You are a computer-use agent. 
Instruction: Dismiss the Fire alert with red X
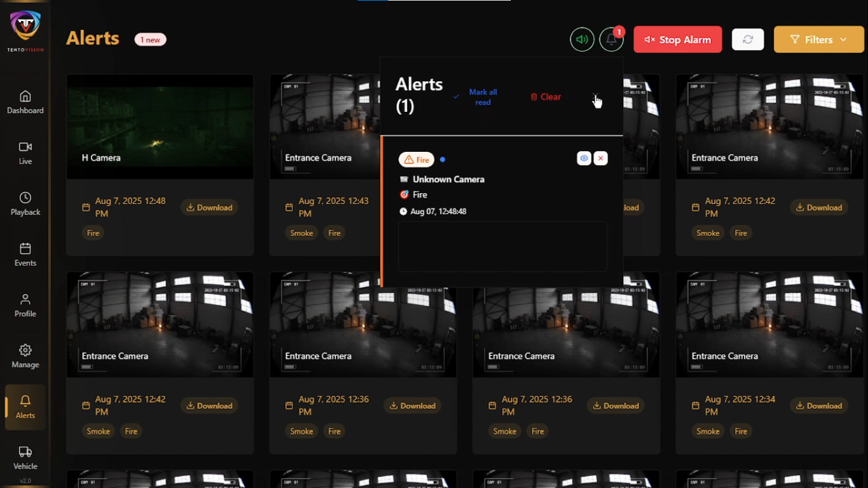[x=600, y=159]
